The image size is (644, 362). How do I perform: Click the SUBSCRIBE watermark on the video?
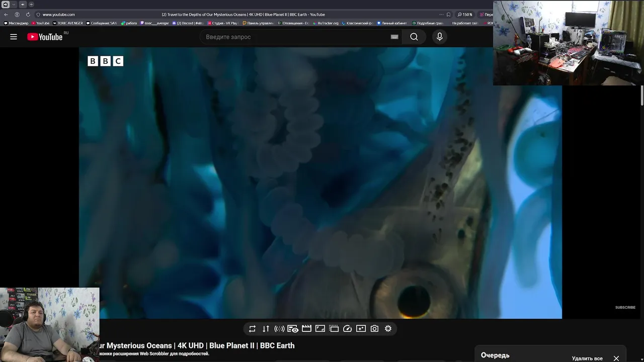(x=625, y=307)
